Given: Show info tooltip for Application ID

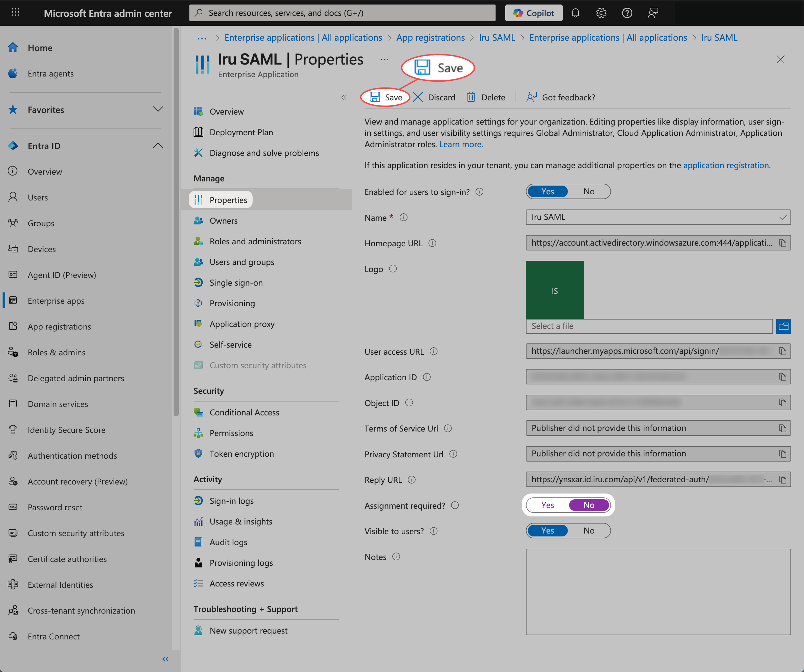Looking at the screenshot, I should coord(427,377).
